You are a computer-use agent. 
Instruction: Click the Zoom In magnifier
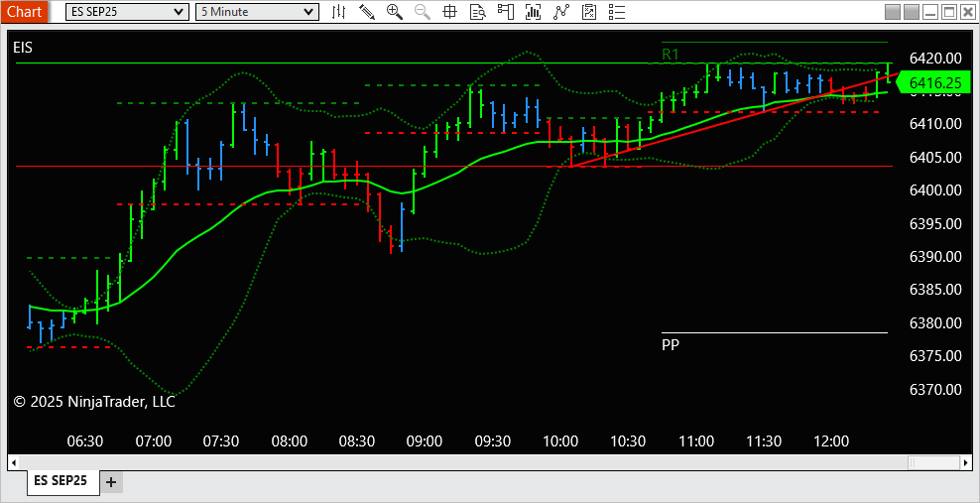pos(395,11)
